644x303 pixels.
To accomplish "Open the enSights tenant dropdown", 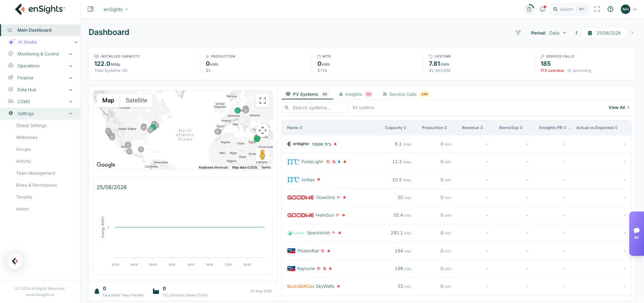I will coord(116,9).
